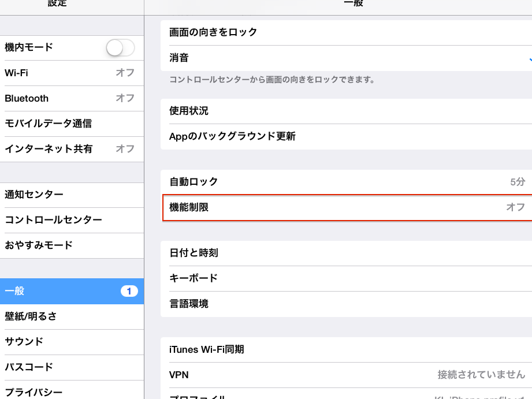The image size is (532, 399).
Task: Toggle the 機内モード airplane mode switch
Action: 120,48
